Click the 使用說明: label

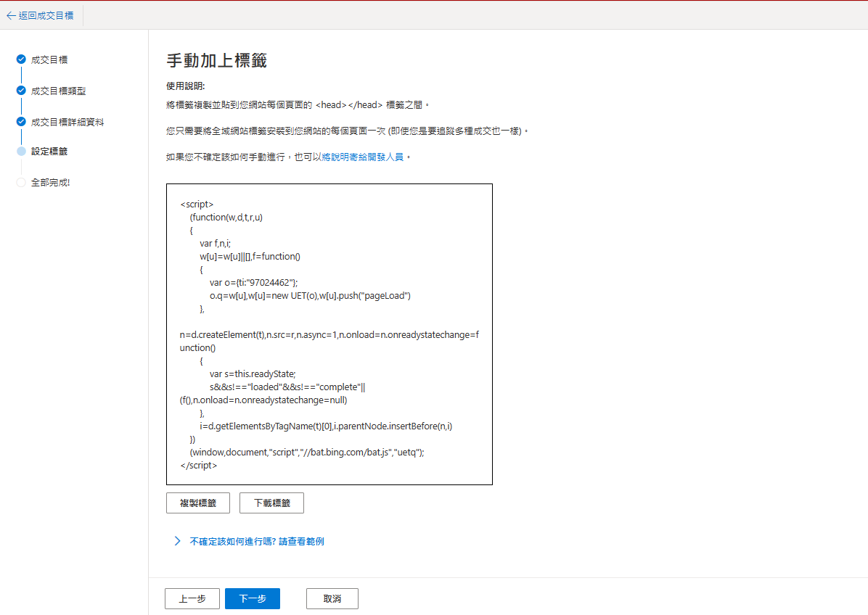[x=186, y=86]
